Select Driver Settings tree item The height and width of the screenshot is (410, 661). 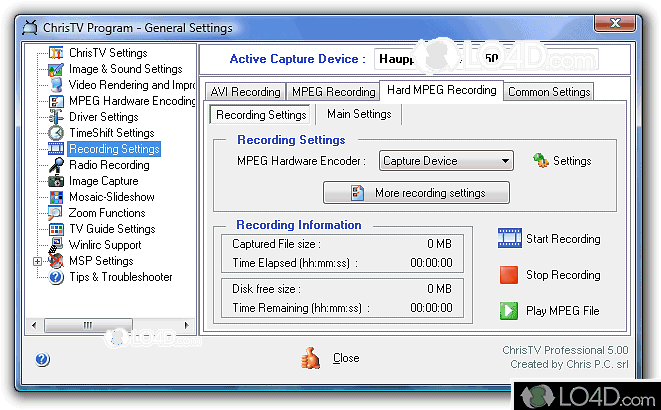tap(104, 117)
